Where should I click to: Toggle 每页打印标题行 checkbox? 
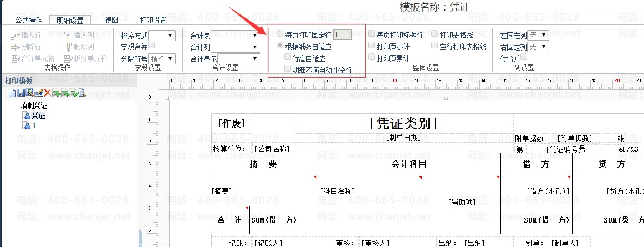(372, 34)
